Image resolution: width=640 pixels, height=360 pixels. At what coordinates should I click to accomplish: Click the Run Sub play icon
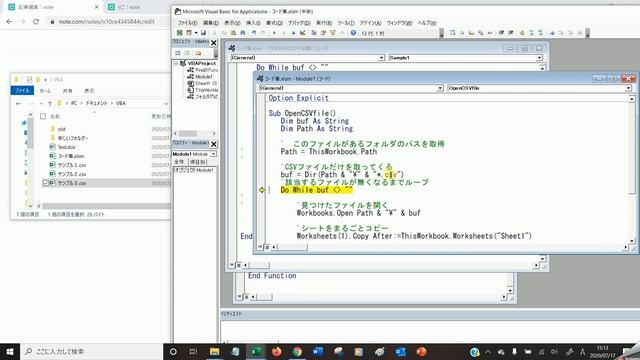tap(274, 33)
